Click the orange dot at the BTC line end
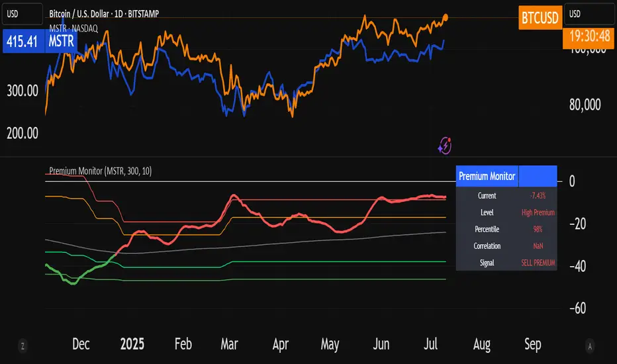617x364 pixels. click(446, 17)
